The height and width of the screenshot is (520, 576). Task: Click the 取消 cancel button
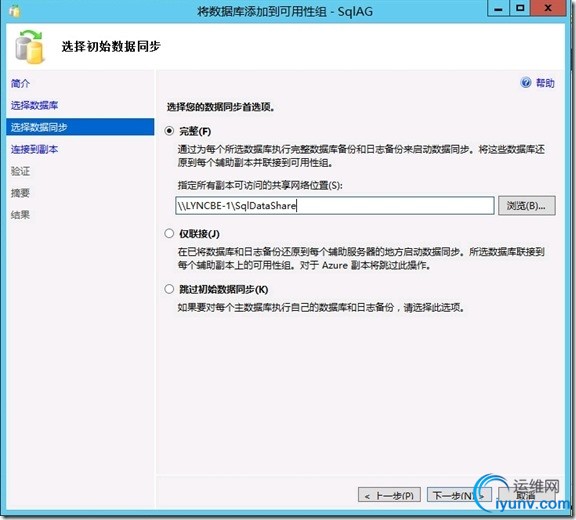pos(526,496)
